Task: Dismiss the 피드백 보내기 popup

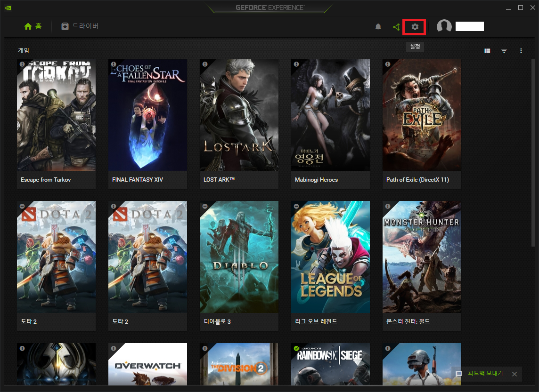Action: coord(514,374)
